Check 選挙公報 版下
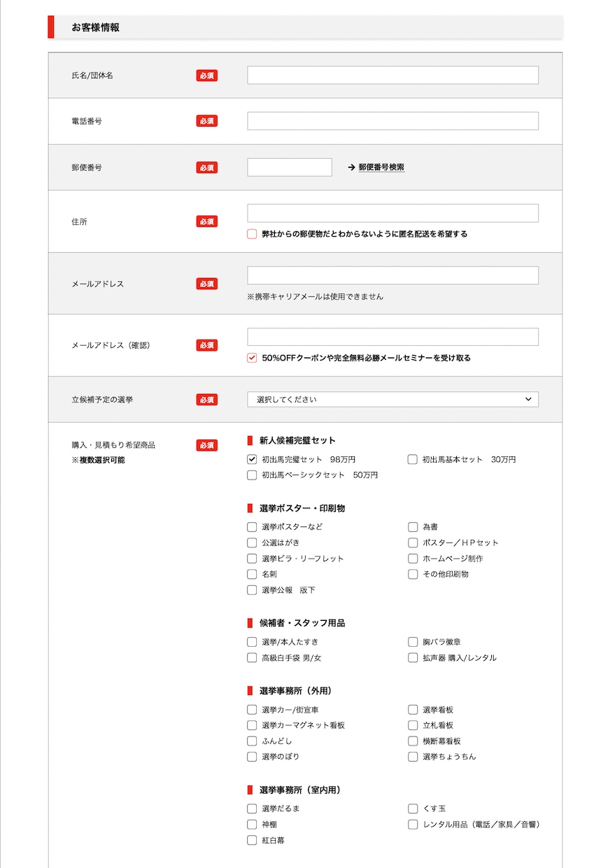The width and height of the screenshot is (608, 868). pyautogui.click(x=252, y=590)
